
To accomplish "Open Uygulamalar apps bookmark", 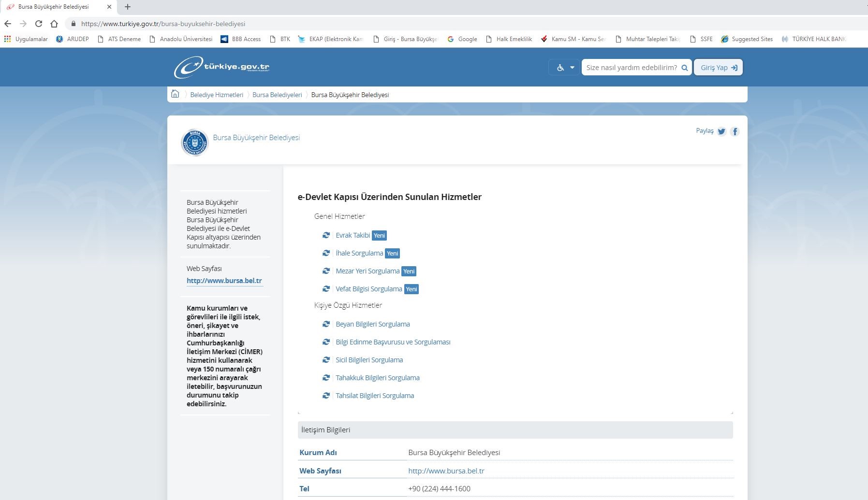I will [26, 39].
